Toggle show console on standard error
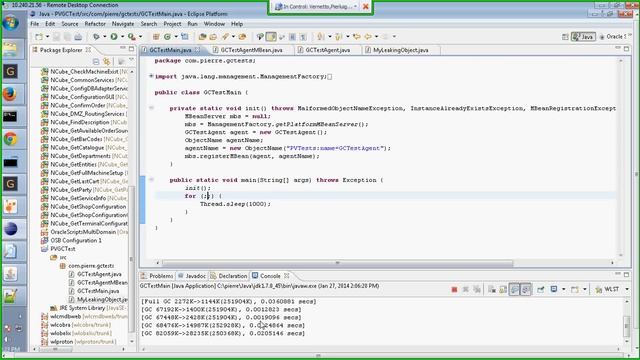 [526, 289]
